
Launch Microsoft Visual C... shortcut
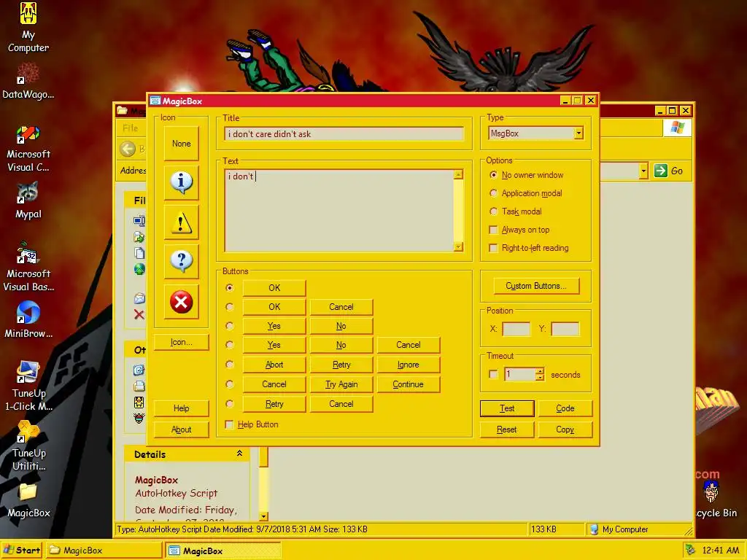pos(28,149)
